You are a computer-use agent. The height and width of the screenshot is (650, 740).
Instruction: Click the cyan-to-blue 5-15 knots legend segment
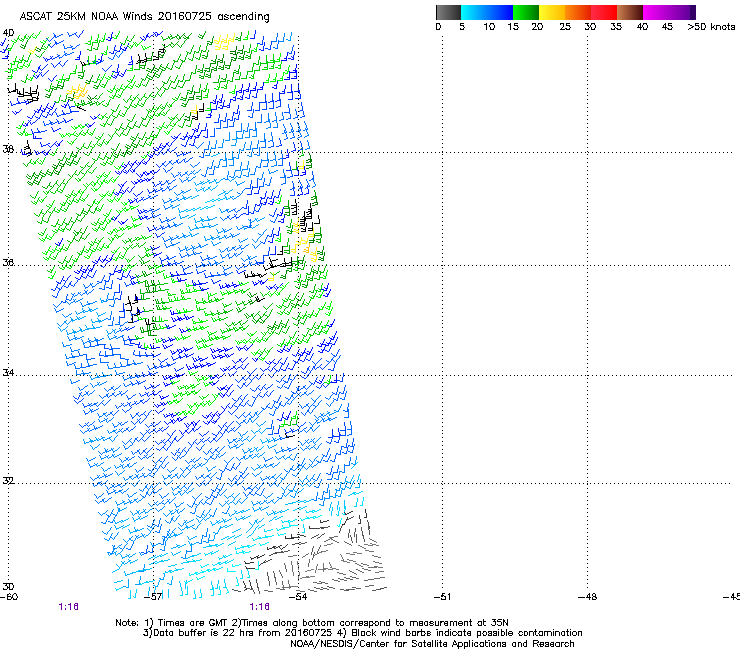(487, 12)
